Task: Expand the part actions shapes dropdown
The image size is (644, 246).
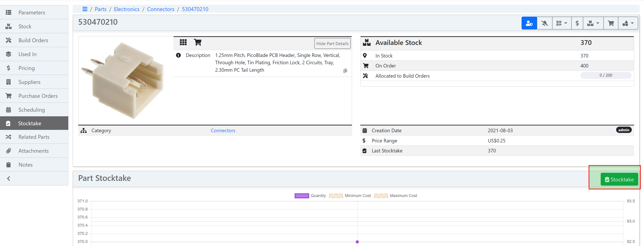Action: [628, 23]
